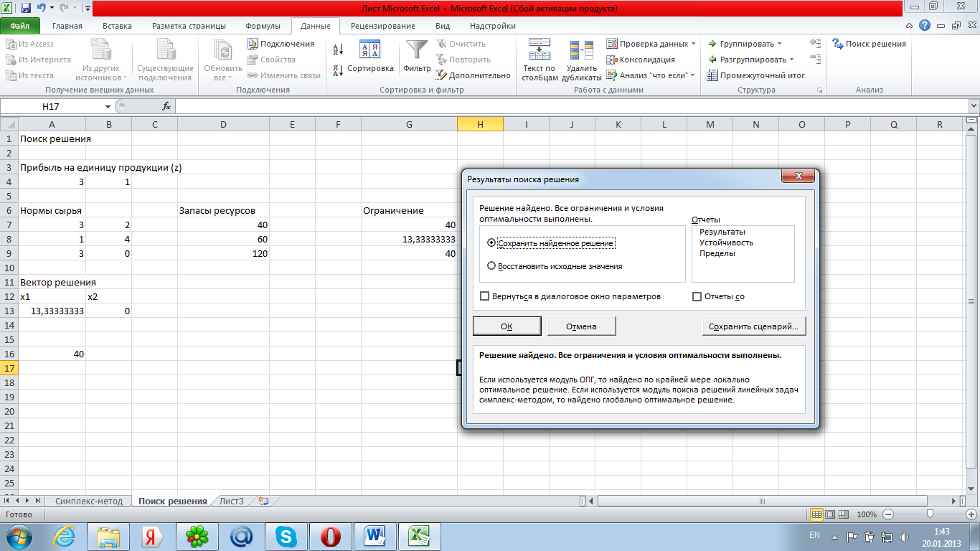
Task: Click Промежуточный итог icon
Action: pyautogui.click(x=712, y=75)
